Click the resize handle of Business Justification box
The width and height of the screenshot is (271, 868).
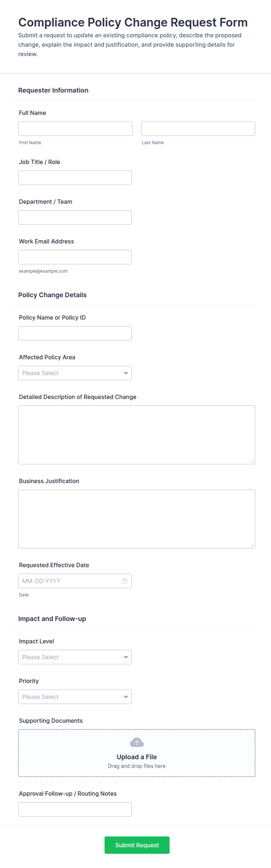(252, 545)
